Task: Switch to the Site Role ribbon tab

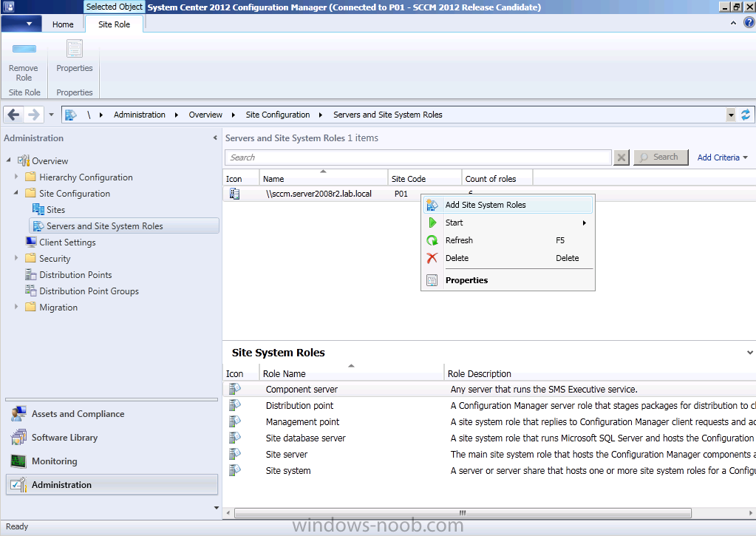Action: pyautogui.click(x=115, y=24)
